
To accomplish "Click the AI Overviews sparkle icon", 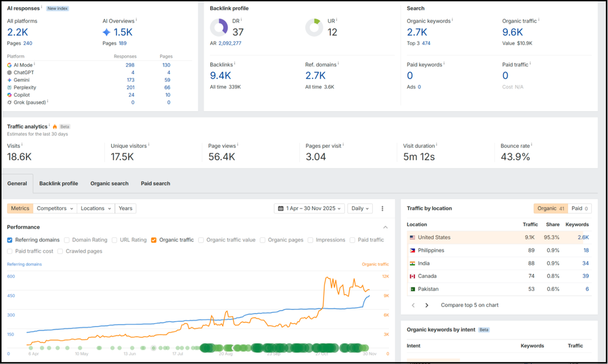I will (107, 32).
